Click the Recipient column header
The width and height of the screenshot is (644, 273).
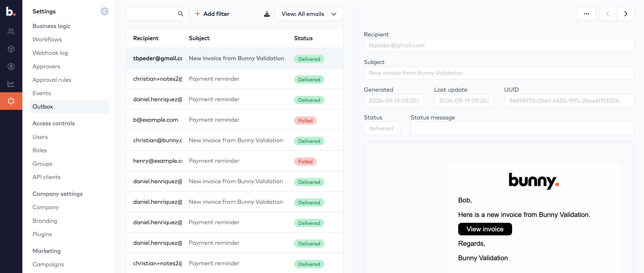click(x=146, y=38)
